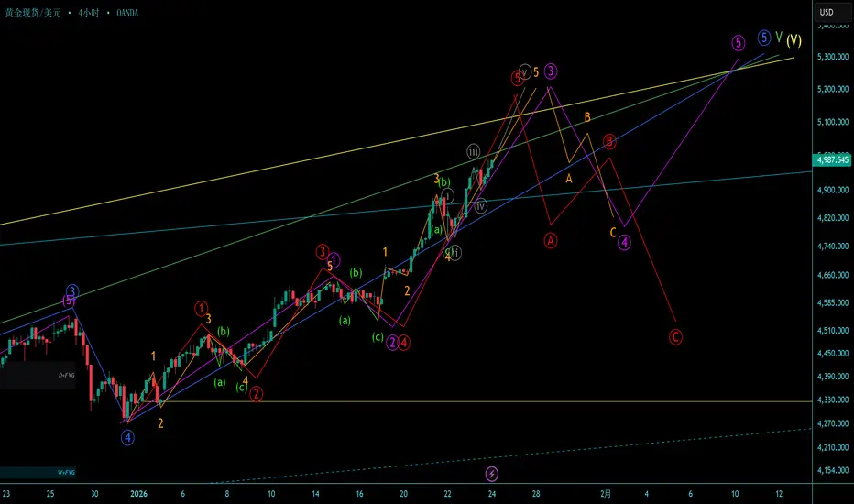This screenshot has width=854, height=504.
Task: Click the 2026 year mark on time axis
Action: tap(138, 494)
